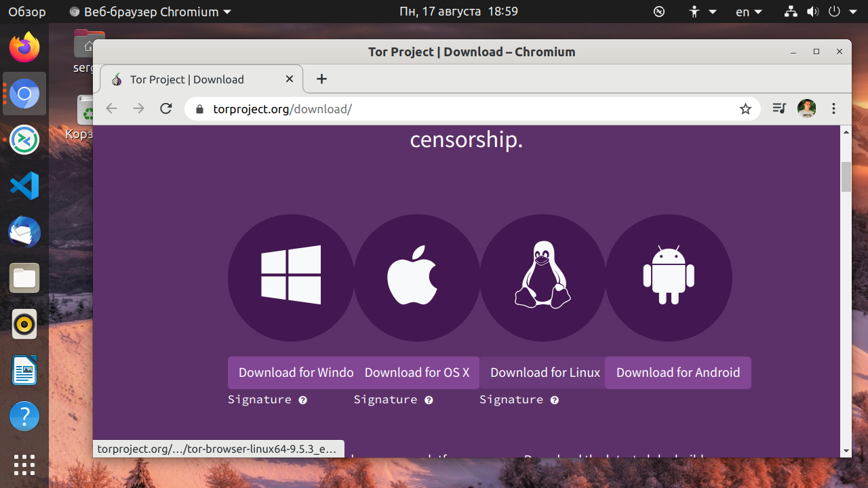Click the scrollbar up arrow
Screen dimensions: 868x488
click(846, 131)
